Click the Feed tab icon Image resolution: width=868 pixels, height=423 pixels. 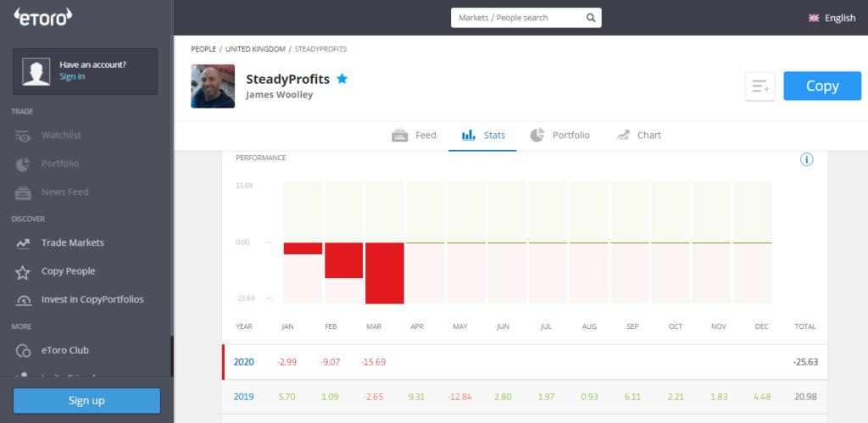(400, 135)
